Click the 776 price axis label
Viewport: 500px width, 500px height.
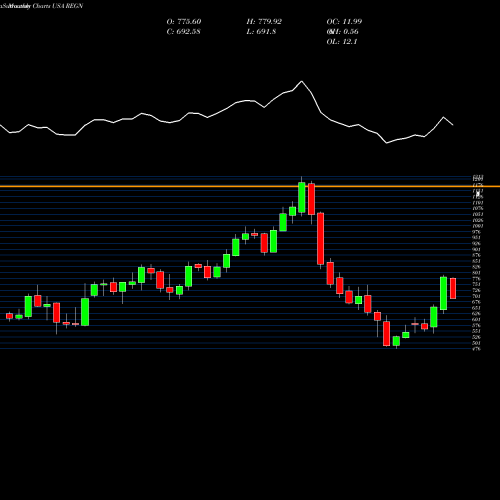(x=476, y=278)
